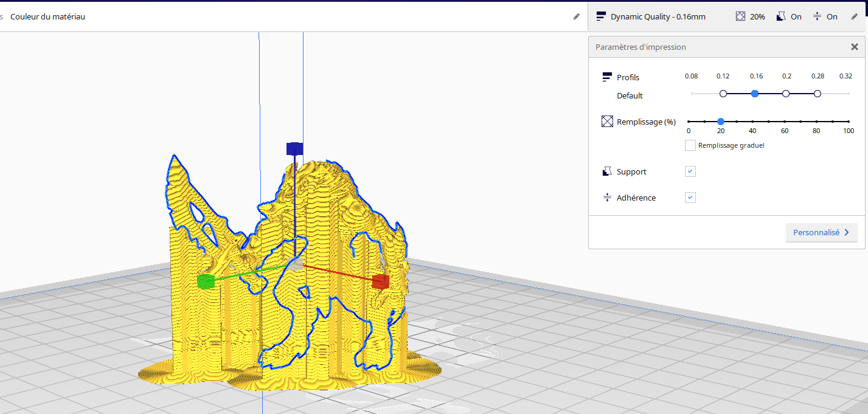
Task: Set infill slider to 100 mark
Action: pos(849,122)
